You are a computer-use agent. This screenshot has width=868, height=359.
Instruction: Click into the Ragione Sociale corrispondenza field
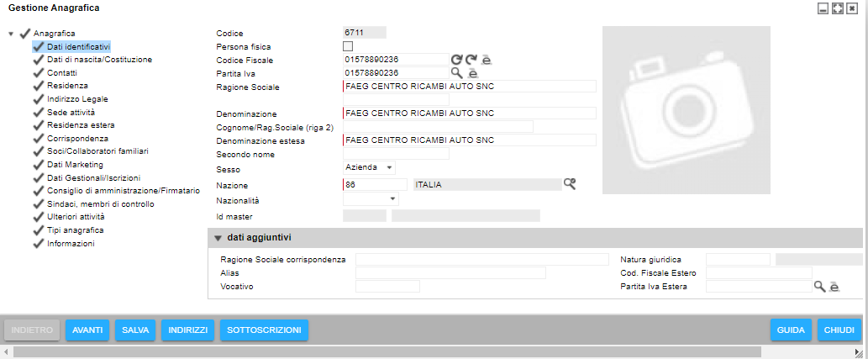pos(481,259)
